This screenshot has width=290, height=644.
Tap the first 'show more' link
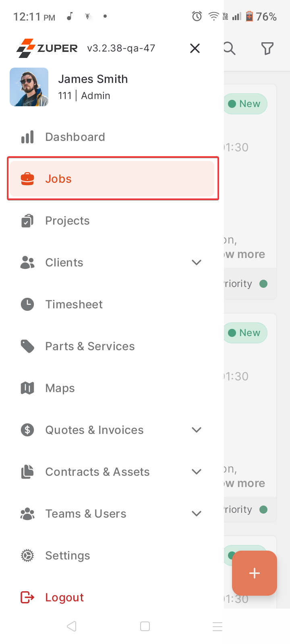click(x=244, y=254)
